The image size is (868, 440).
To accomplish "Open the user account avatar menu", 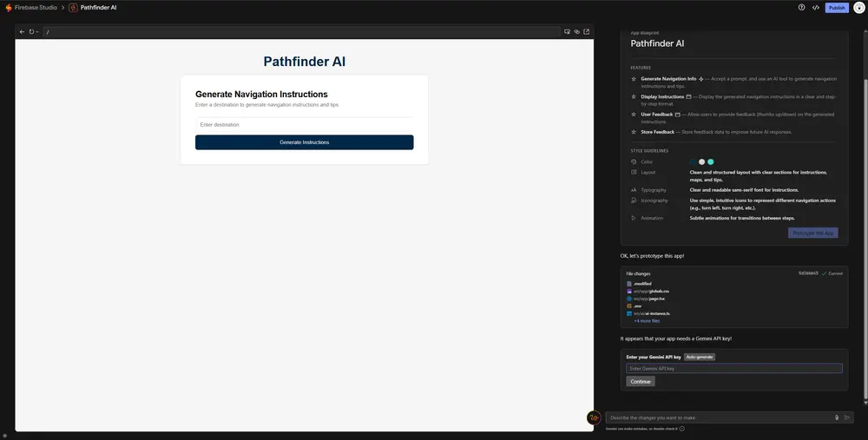I will pyautogui.click(x=858, y=8).
